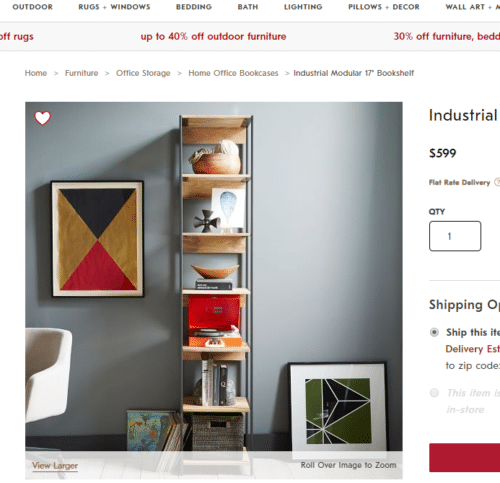Select the Ship this item radio button
This screenshot has width=500, height=483.
(x=434, y=332)
